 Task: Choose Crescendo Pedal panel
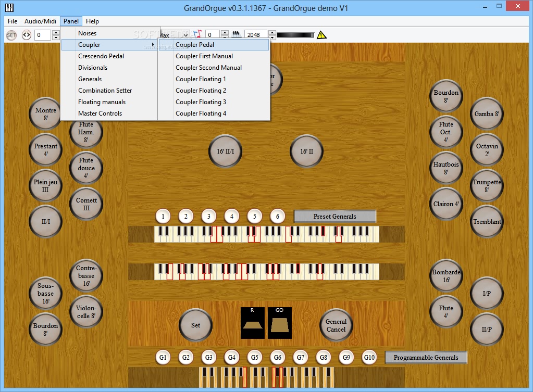click(x=109, y=56)
